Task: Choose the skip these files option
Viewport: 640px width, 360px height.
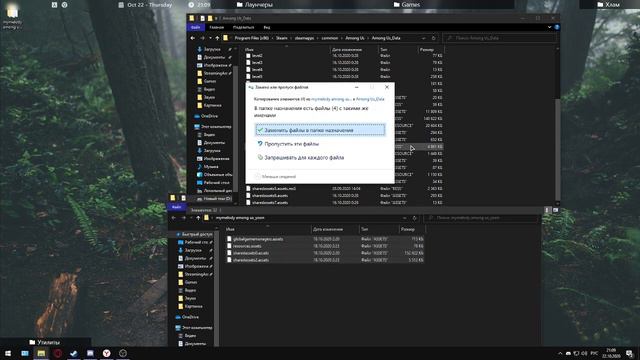Action: 288,144
